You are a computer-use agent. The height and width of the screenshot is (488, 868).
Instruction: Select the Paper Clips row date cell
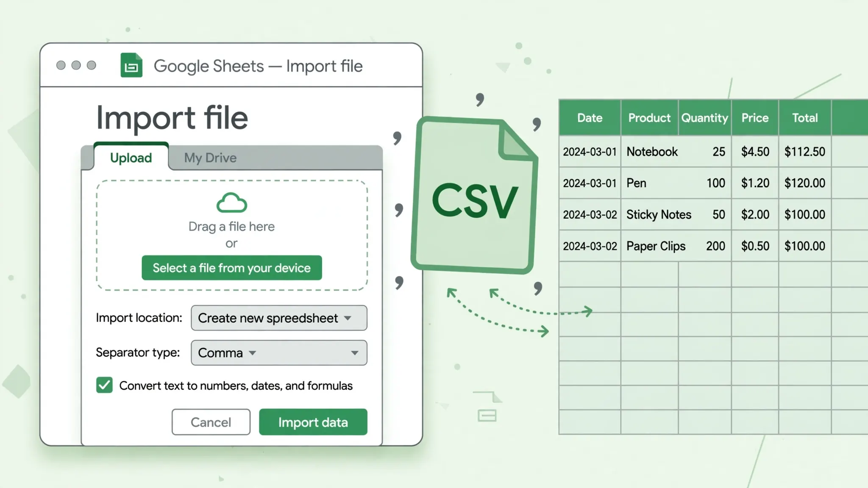[590, 246]
